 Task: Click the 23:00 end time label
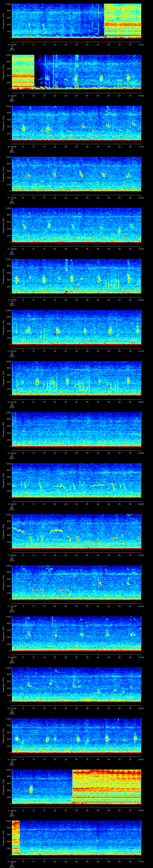point(141,453)
